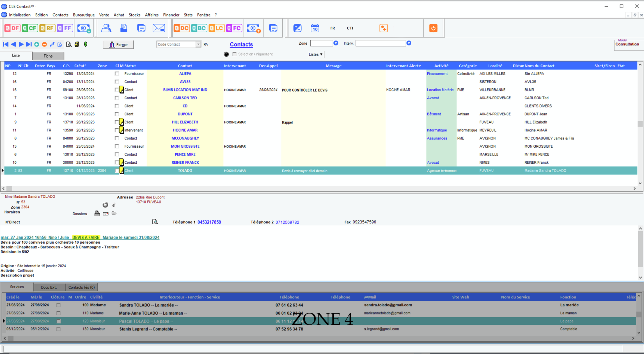Switch to the Fiche tab
Image resolution: width=644 pixels, height=354 pixels.
[48, 56]
